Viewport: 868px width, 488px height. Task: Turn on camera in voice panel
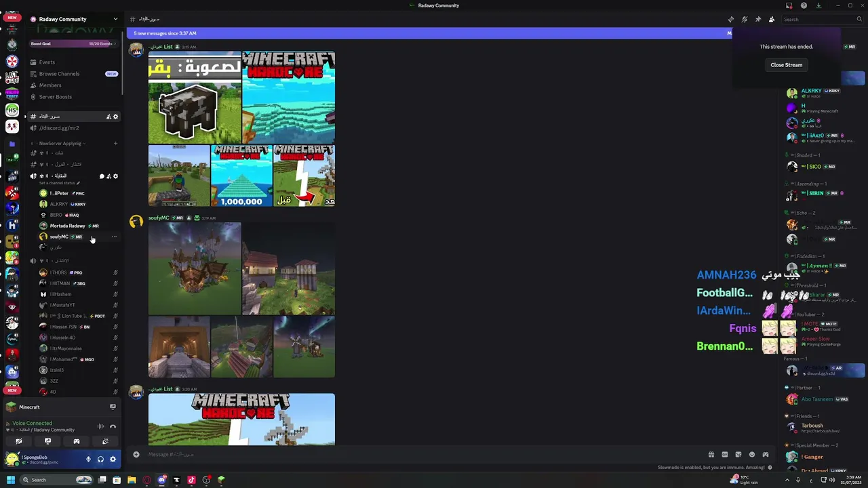point(19,441)
